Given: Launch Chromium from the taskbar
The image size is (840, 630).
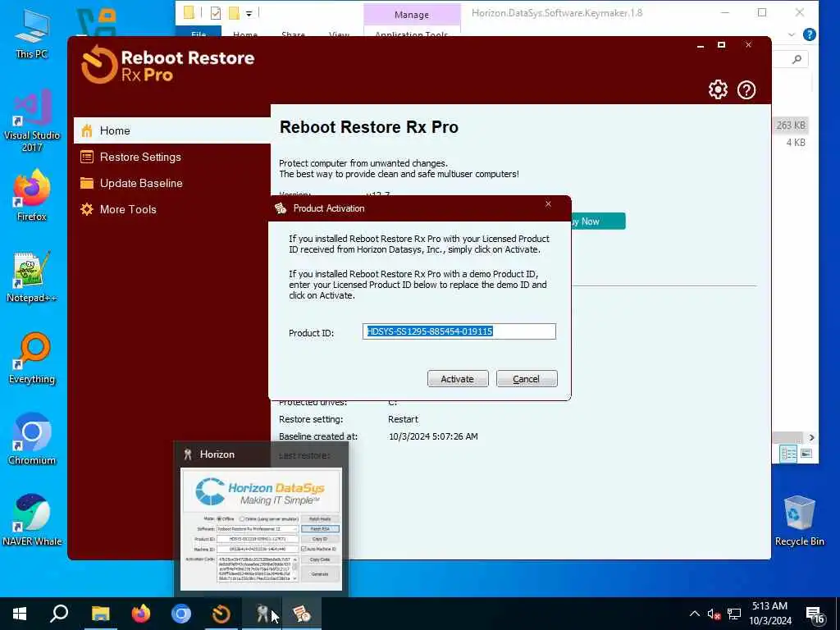Looking at the screenshot, I should click(181, 614).
